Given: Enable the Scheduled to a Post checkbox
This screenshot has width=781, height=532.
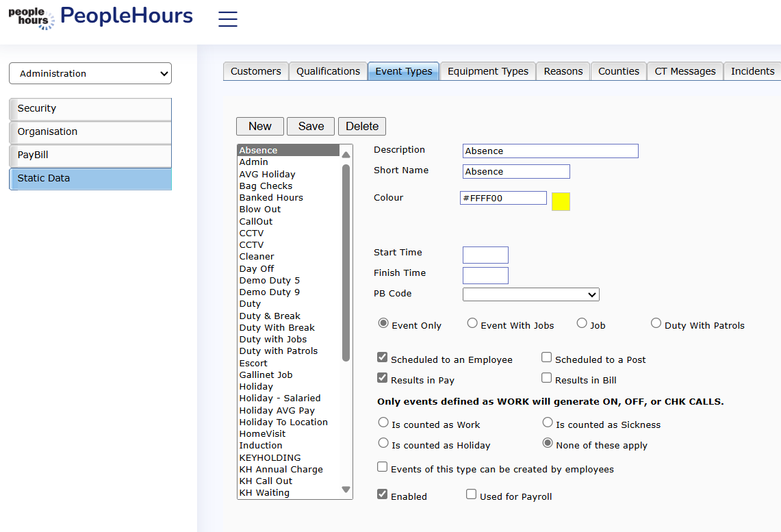Looking at the screenshot, I should click(546, 357).
